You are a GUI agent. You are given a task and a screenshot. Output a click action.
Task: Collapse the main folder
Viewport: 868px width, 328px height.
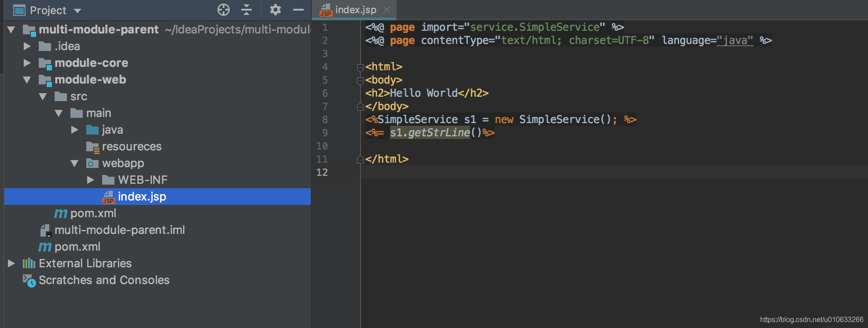tap(59, 113)
